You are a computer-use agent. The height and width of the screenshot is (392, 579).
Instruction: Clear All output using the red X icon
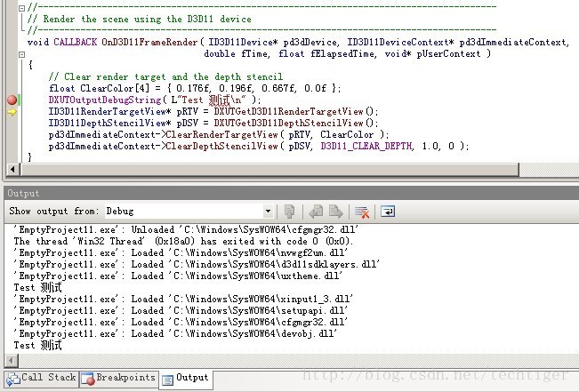click(362, 212)
